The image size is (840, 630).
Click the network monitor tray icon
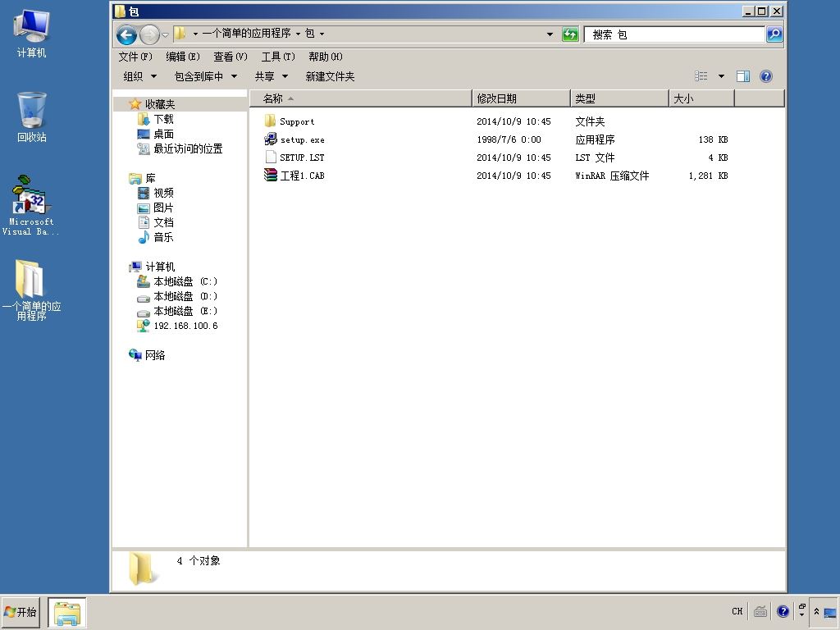830,612
